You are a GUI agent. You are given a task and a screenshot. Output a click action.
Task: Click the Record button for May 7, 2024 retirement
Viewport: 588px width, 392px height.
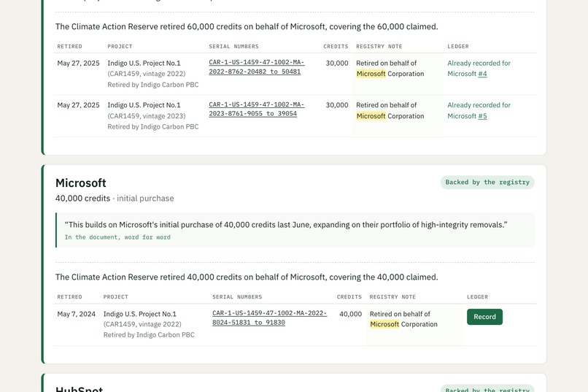(x=484, y=317)
